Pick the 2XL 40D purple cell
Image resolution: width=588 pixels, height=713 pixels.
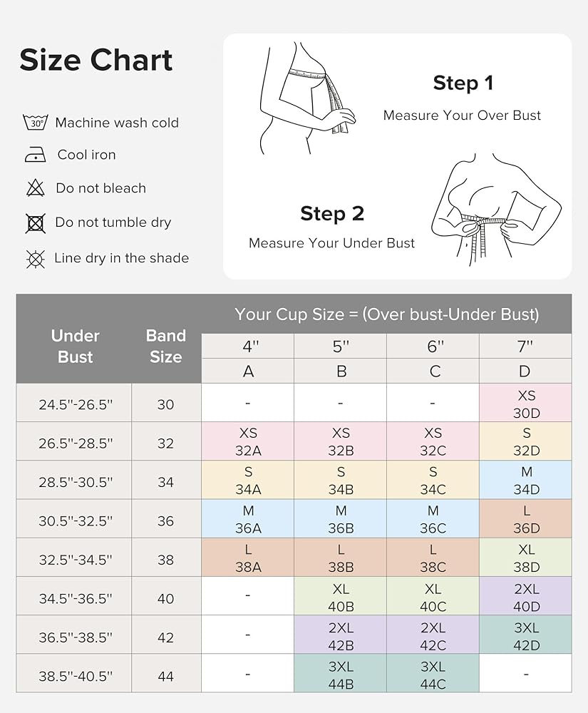525,596
